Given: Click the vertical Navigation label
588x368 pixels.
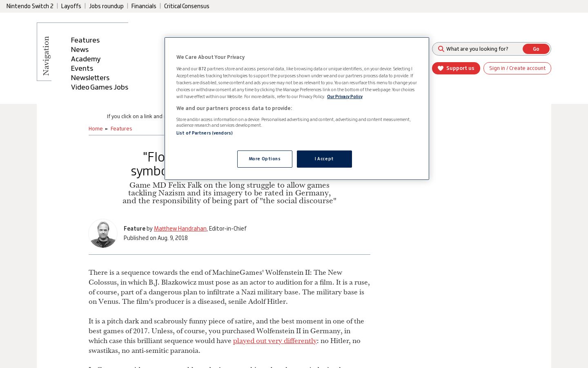Looking at the screenshot, I should point(46,56).
